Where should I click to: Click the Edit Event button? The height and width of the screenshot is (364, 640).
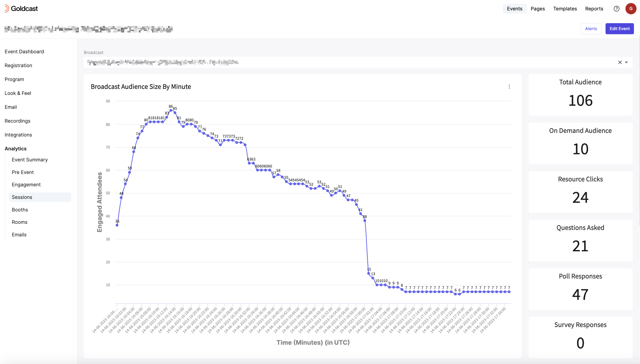619,29
